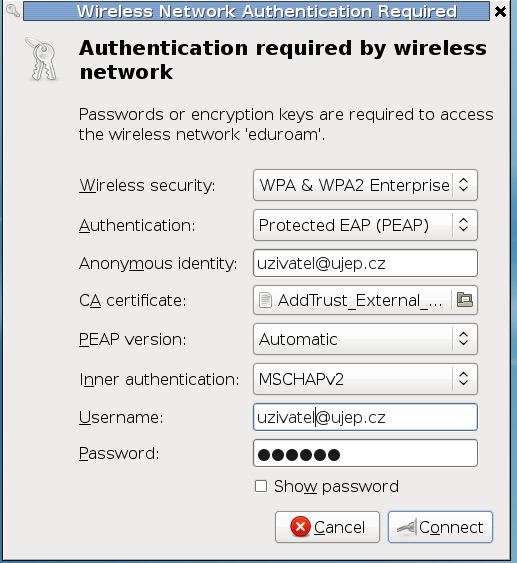Close the authentication dialog window

tap(500, 11)
